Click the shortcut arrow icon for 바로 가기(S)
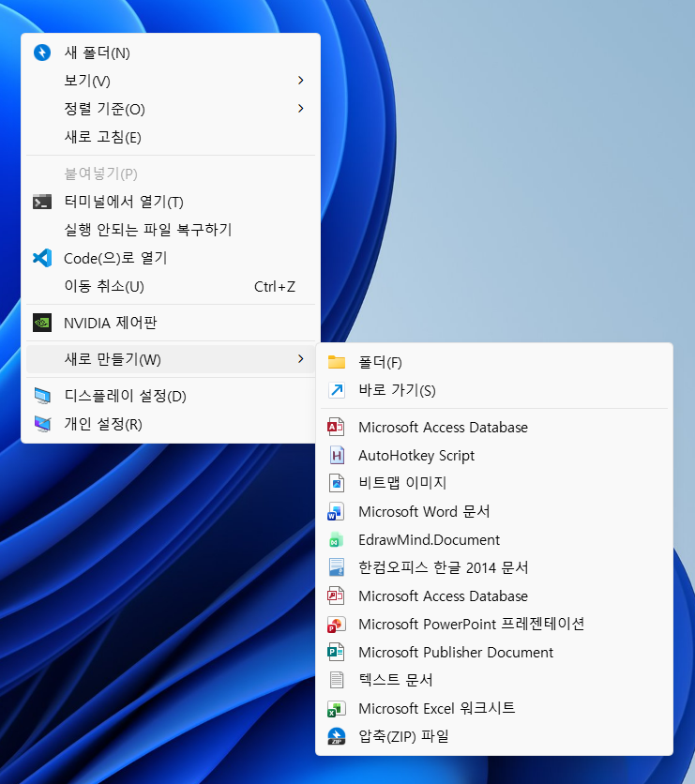 click(337, 390)
